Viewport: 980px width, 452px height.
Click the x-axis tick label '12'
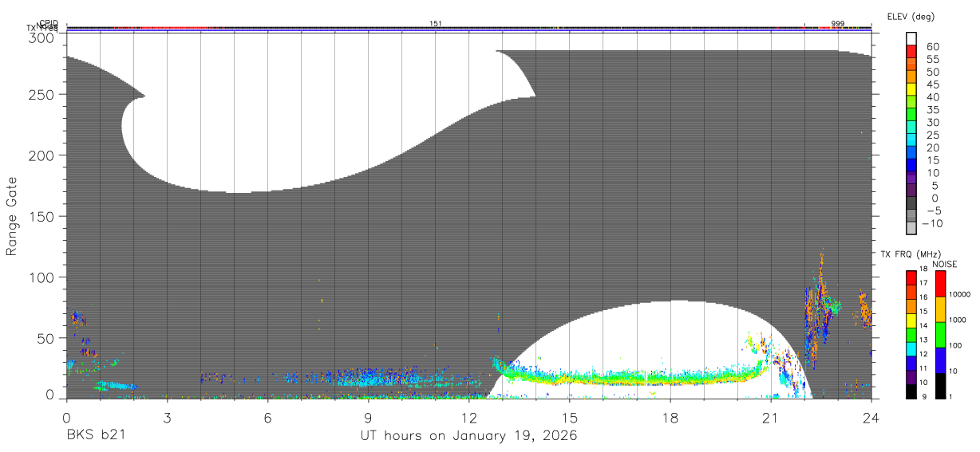[468, 417]
